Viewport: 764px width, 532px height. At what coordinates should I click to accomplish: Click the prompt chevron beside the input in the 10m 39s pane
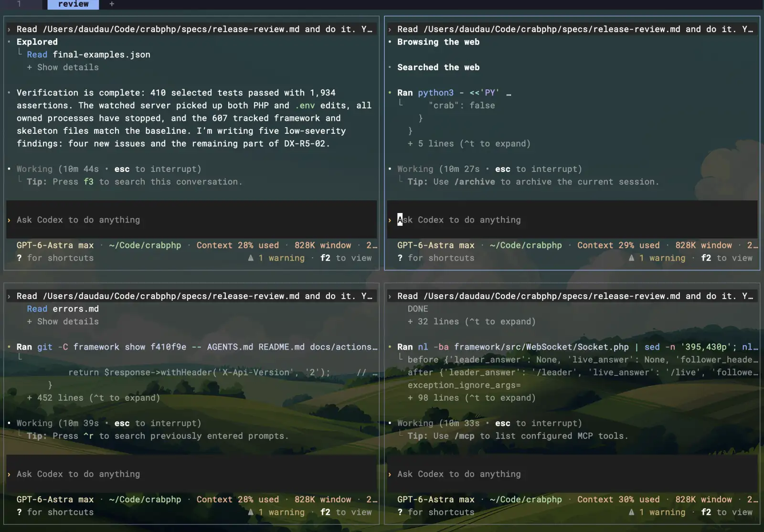click(x=9, y=474)
